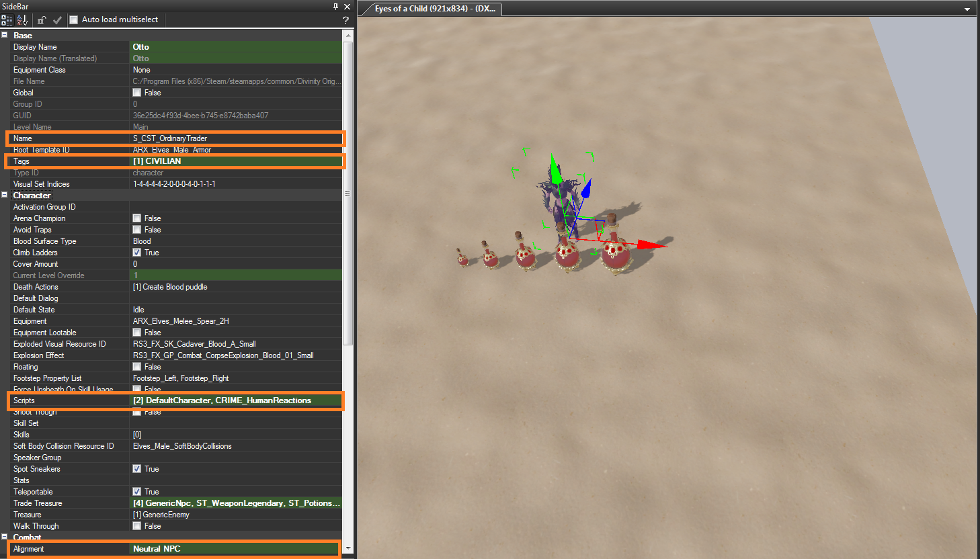The image size is (980, 559).
Task: Click Exploded Visual Resource ID value
Action: [x=236, y=344]
